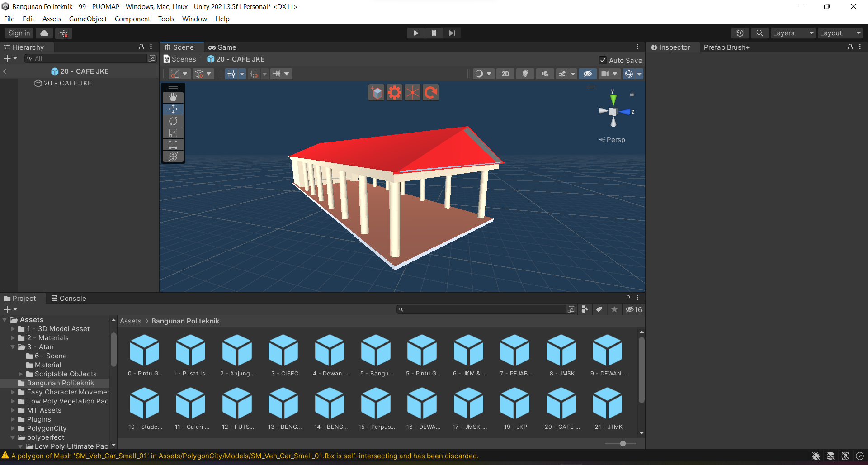Select the Hand view tool
Viewport: 868px width, 465px height.
[173, 97]
